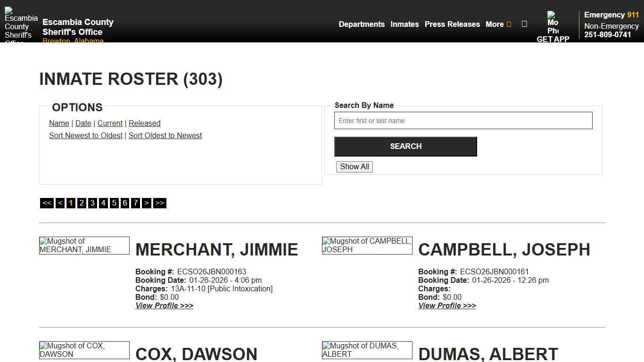
Task: Select the Released filter option
Action: 145,123
